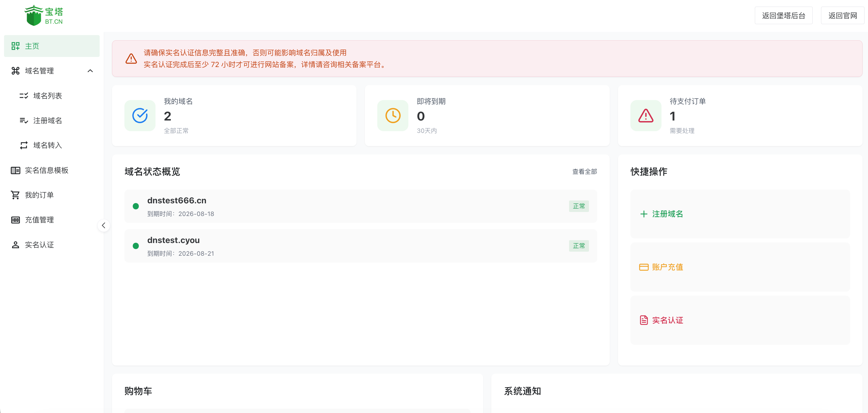
Task: Click the dnstest.cyou domain entry
Action: [x=173, y=240]
